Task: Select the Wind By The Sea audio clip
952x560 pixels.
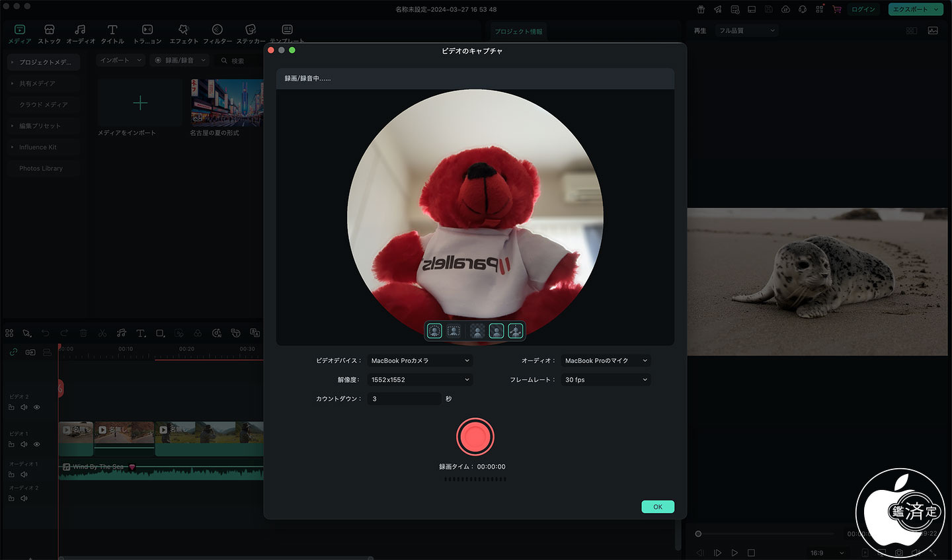Action: click(161, 470)
